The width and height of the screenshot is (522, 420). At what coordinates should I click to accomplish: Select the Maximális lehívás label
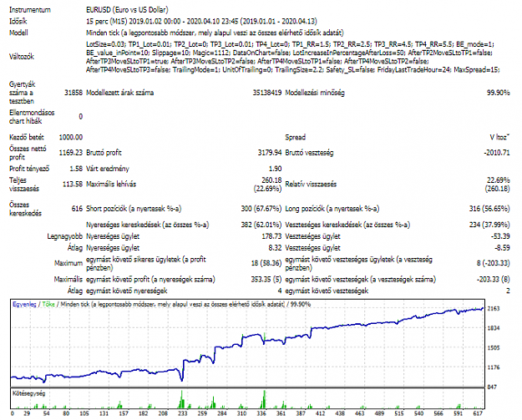click(x=111, y=184)
